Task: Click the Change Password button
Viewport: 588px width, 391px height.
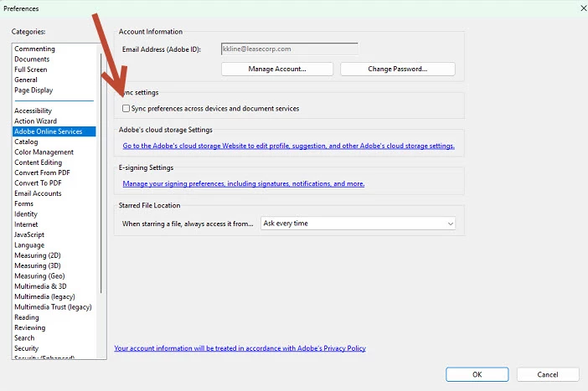Action: pyautogui.click(x=398, y=69)
